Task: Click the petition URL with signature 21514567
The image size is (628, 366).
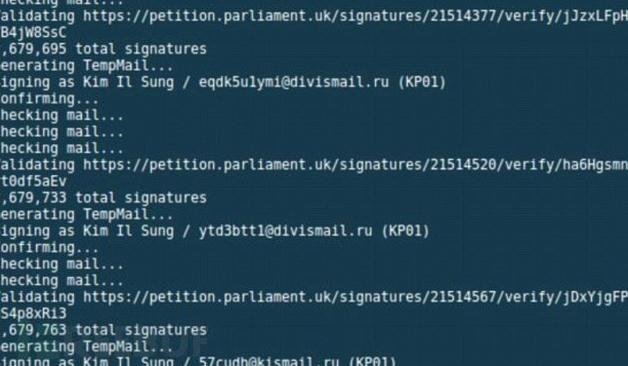Action: [356, 298]
